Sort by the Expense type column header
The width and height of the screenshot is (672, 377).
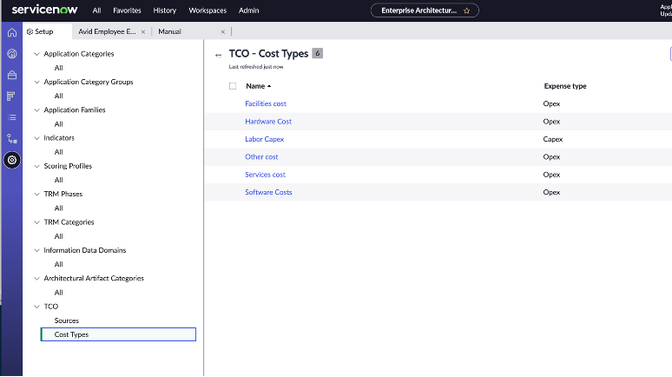[565, 86]
